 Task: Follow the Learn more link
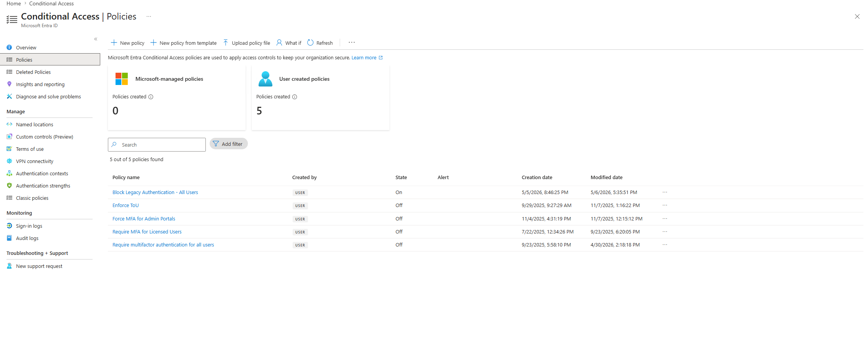[x=364, y=58]
